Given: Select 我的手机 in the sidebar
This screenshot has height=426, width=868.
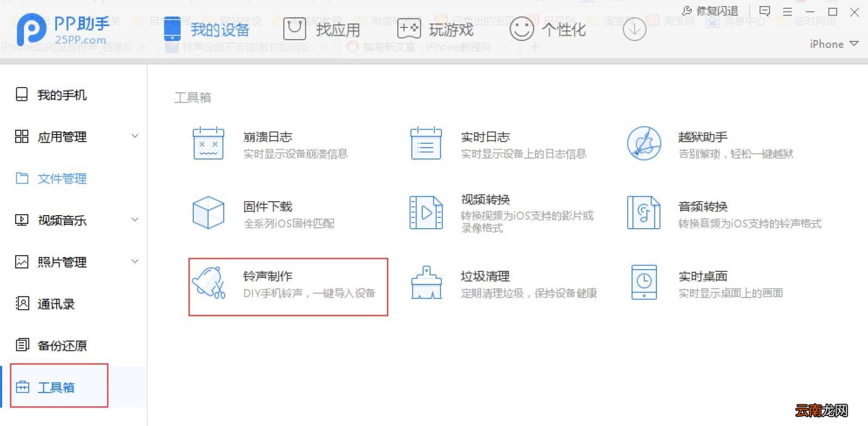Looking at the screenshot, I should pyautogui.click(x=73, y=95).
